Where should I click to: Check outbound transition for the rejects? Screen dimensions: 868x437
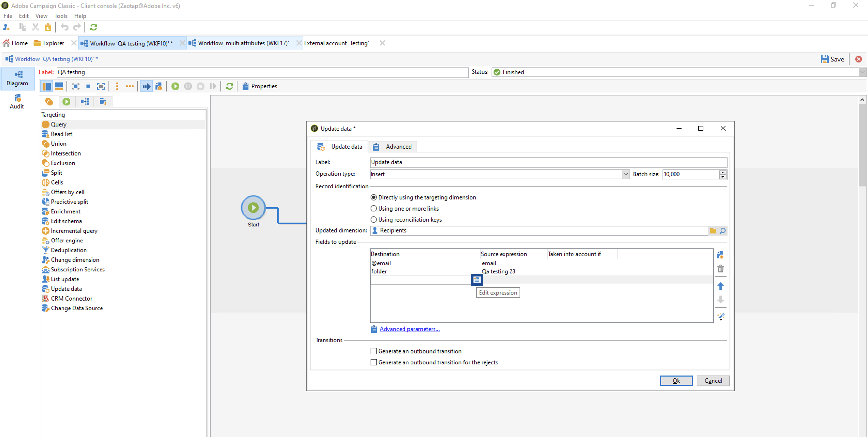point(374,362)
